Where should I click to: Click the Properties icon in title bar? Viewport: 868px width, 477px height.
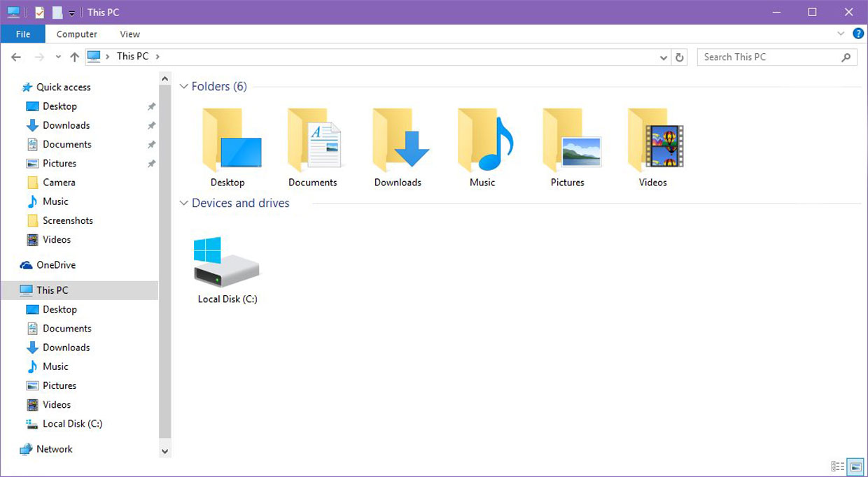point(40,13)
